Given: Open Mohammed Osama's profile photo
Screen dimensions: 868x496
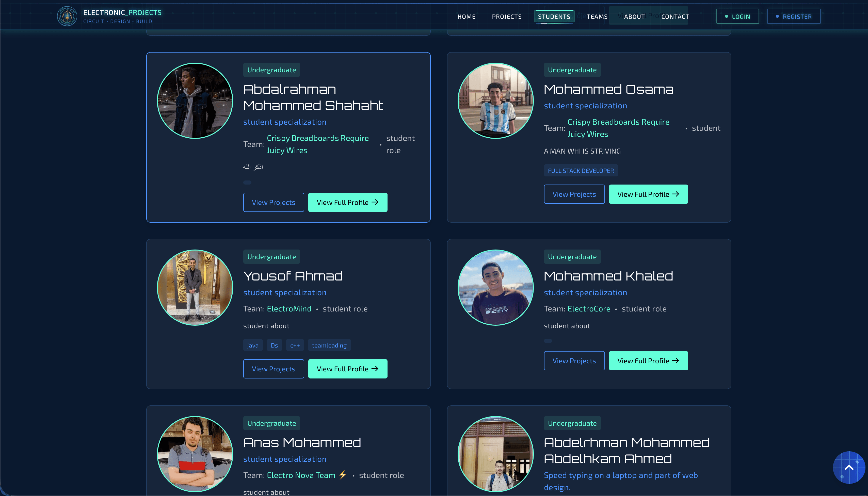Looking at the screenshot, I should point(495,101).
